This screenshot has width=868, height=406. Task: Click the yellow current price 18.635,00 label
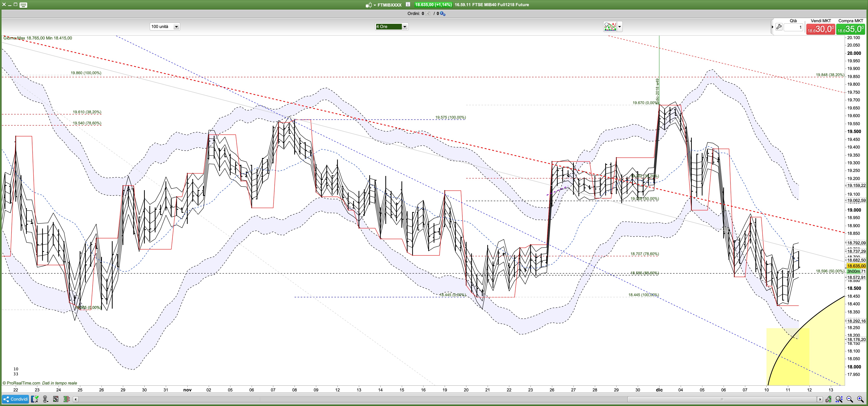coord(856,266)
